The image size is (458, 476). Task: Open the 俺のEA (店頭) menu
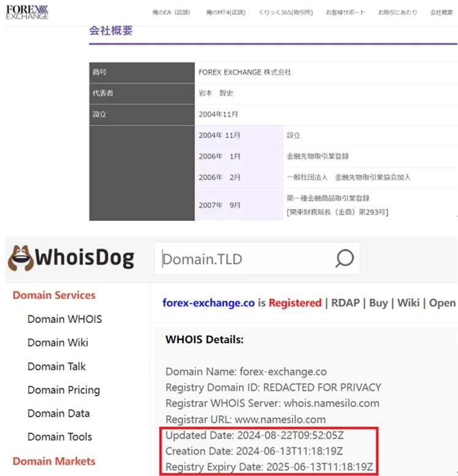[171, 12]
